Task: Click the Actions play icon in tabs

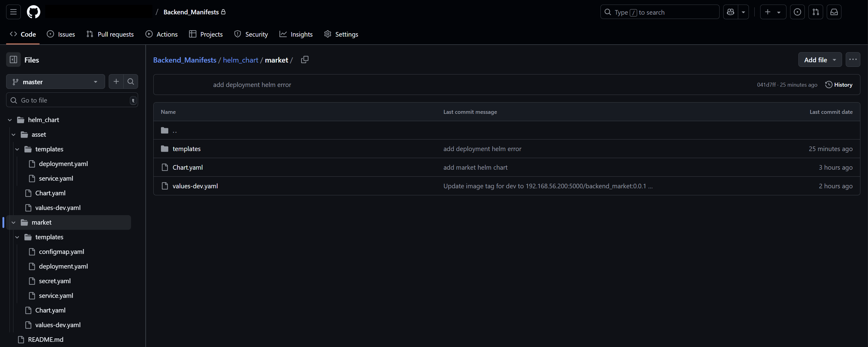Action: (x=149, y=34)
